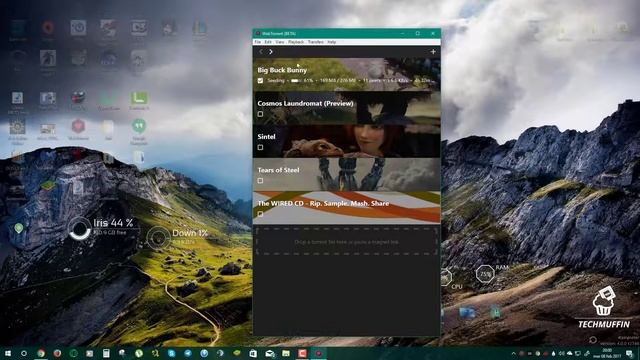Click the WebTorrent logo in title bar
The height and width of the screenshot is (360, 640).
[x=258, y=33]
